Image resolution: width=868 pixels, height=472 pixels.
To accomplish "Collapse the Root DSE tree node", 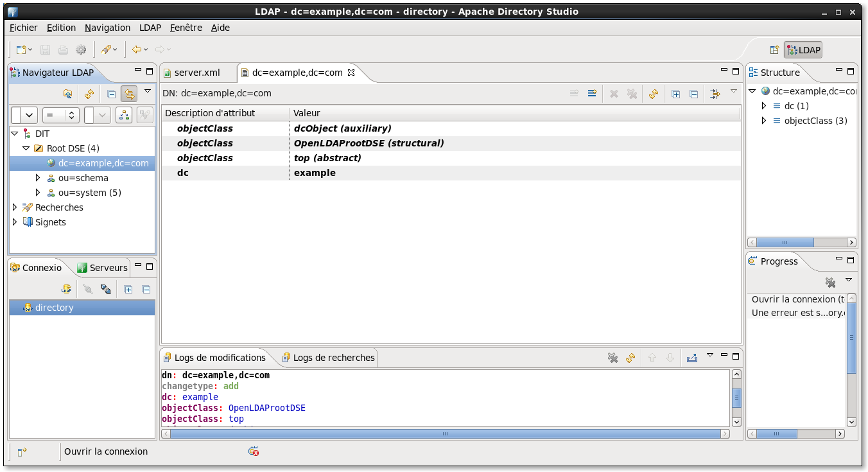I will tap(26, 148).
